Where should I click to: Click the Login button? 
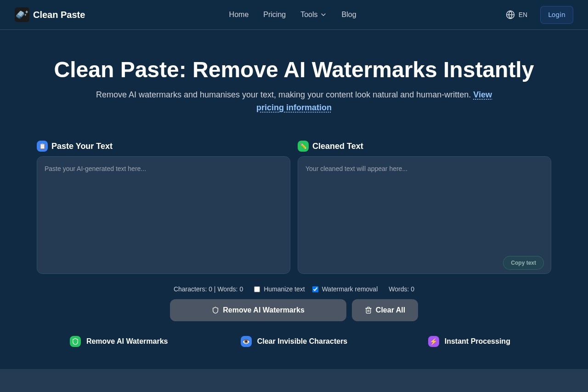tap(557, 15)
